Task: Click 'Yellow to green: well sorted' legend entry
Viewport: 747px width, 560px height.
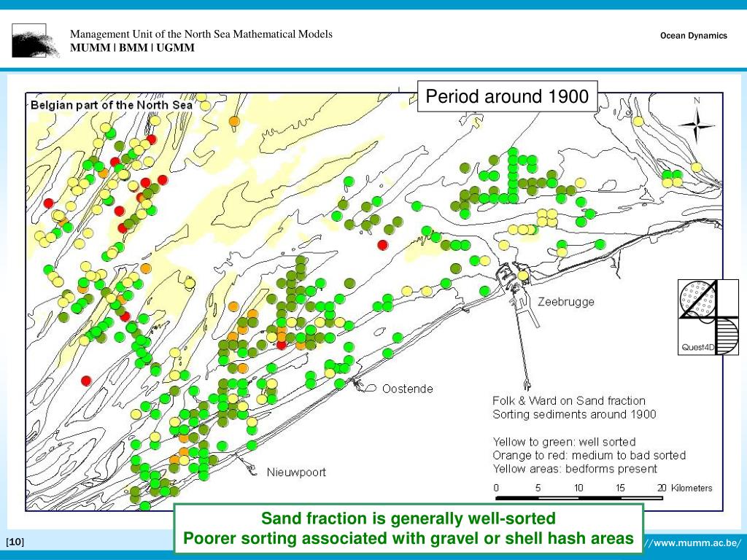Action: point(564,442)
